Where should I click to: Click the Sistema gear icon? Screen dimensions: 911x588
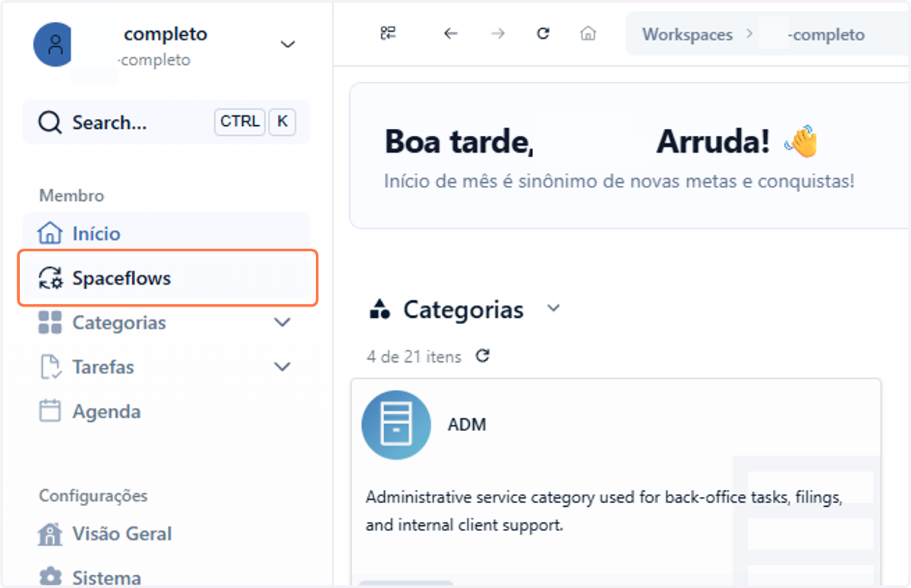49,577
